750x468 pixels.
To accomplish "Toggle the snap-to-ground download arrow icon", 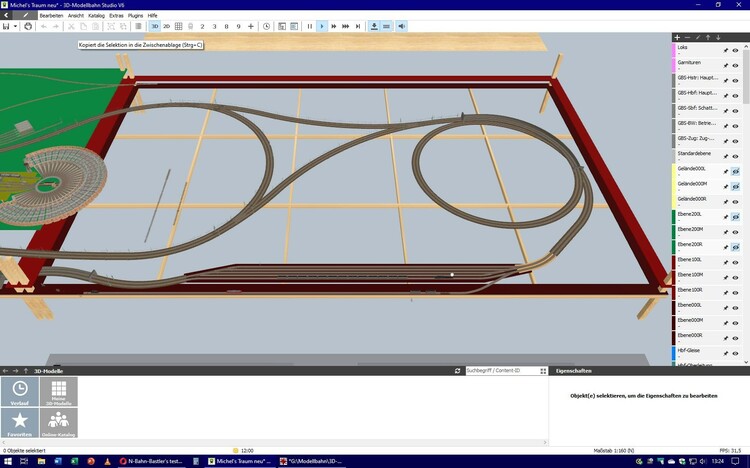I will 374,26.
